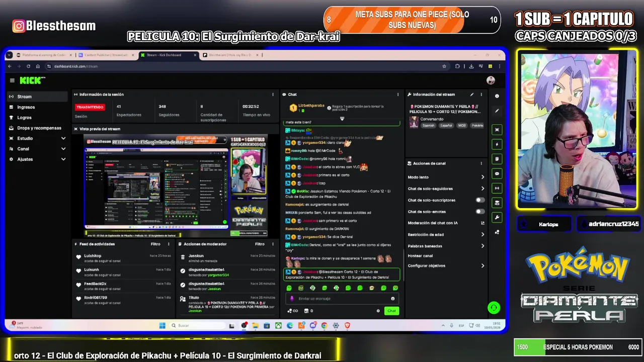644x362 pixels.
Task: Open emoji picker in message box
Action: pyautogui.click(x=393, y=299)
